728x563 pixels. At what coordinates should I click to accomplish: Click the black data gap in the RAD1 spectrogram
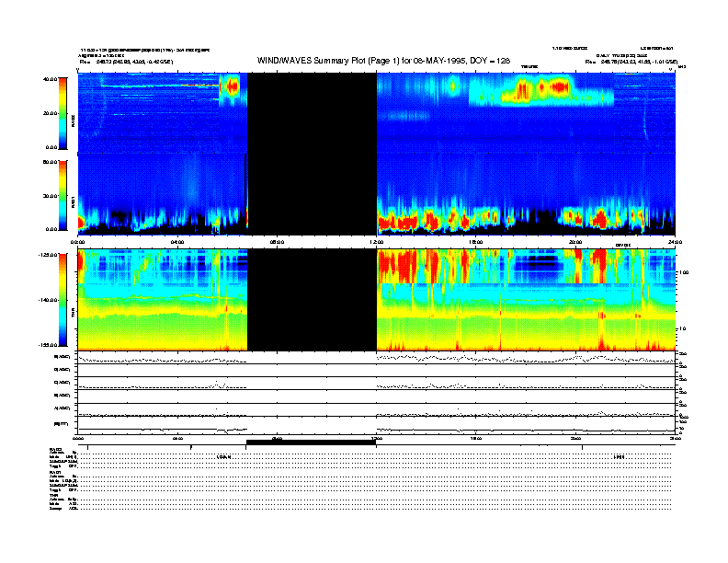[x=312, y=194]
